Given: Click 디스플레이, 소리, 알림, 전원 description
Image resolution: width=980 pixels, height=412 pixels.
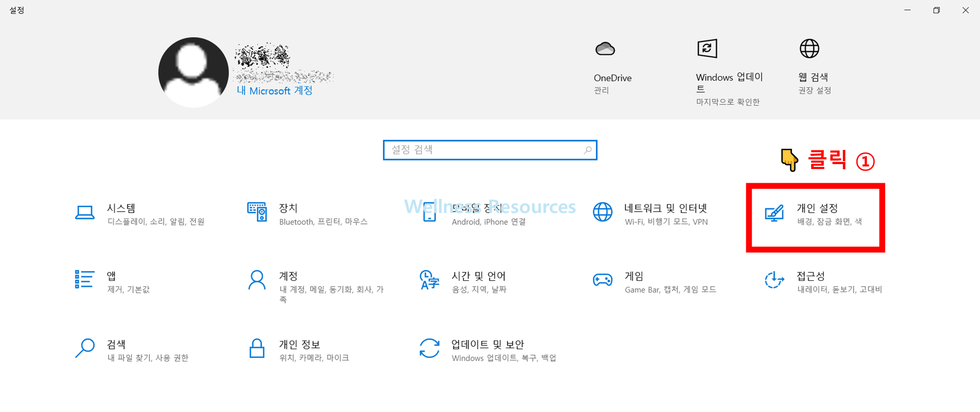Looking at the screenshot, I should coord(156,222).
